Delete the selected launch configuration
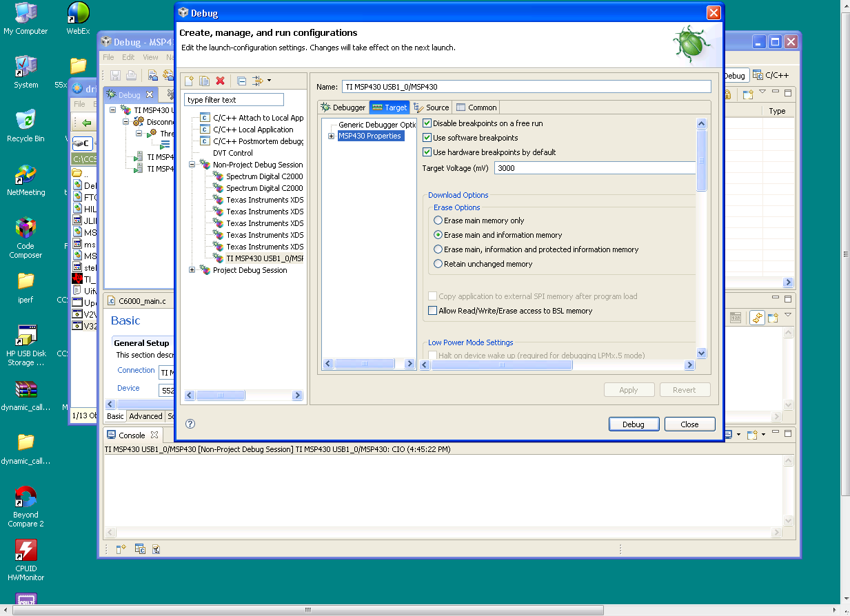Screen dimensions: 850x616 click(x=220, y=81)
